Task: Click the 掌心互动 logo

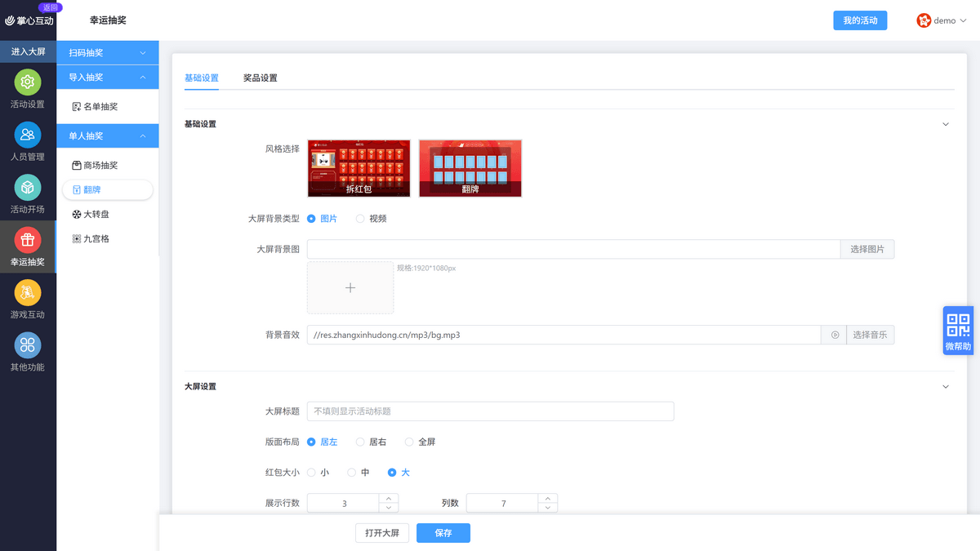Action: [x=29, y=20]
